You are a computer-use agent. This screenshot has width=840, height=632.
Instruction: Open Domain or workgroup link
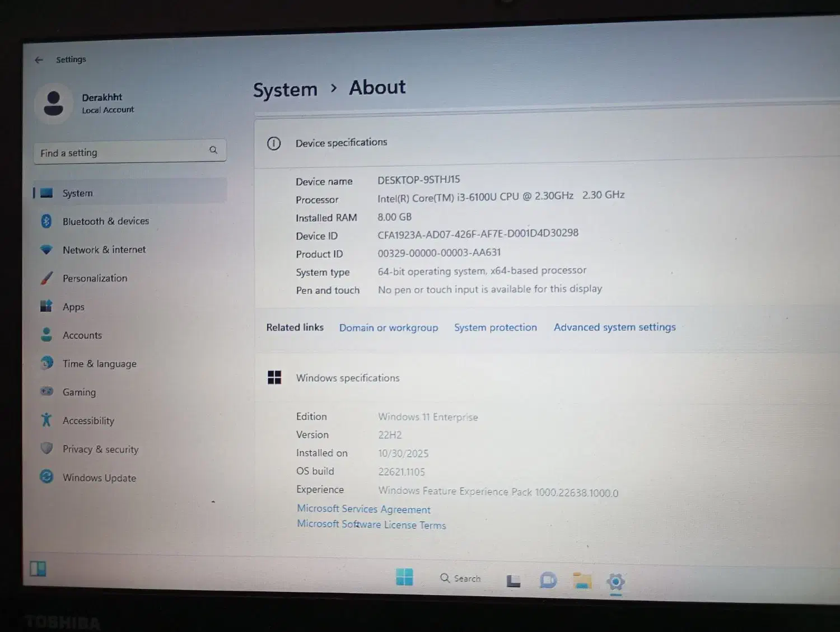[388, 327]
